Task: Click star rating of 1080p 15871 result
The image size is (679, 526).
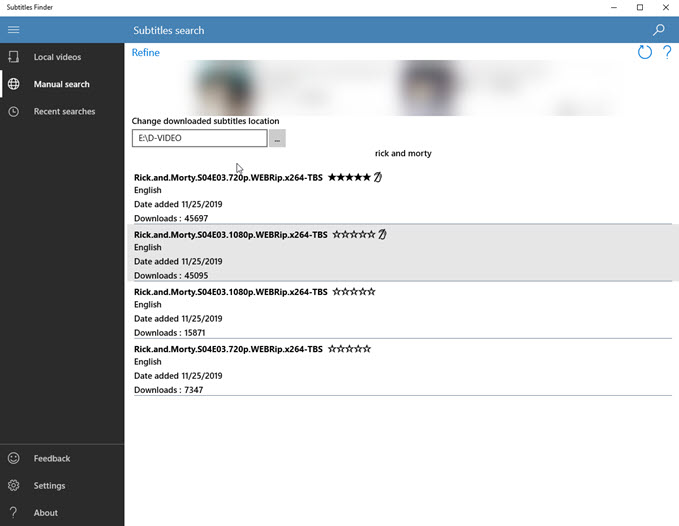Action: (x=353, y=292)
